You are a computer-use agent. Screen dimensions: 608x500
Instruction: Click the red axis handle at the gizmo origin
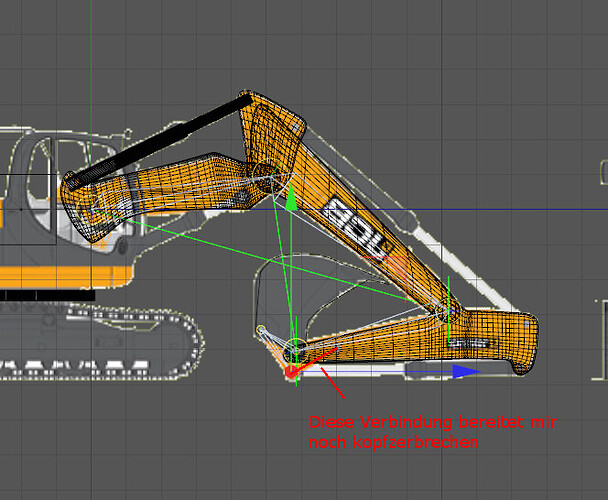pos(290,372)
